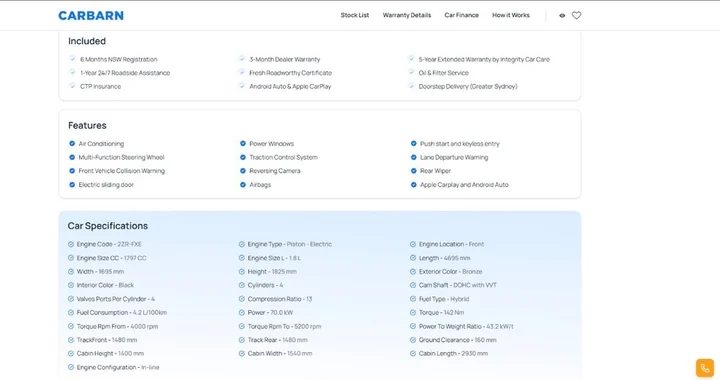Select the Included section heading
Viewport: 720px width, 380px height.
87,41
